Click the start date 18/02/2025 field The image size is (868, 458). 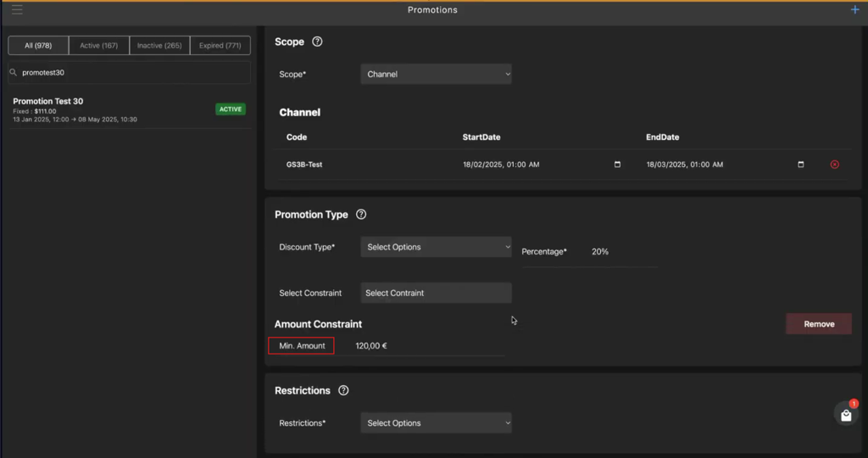542,165
